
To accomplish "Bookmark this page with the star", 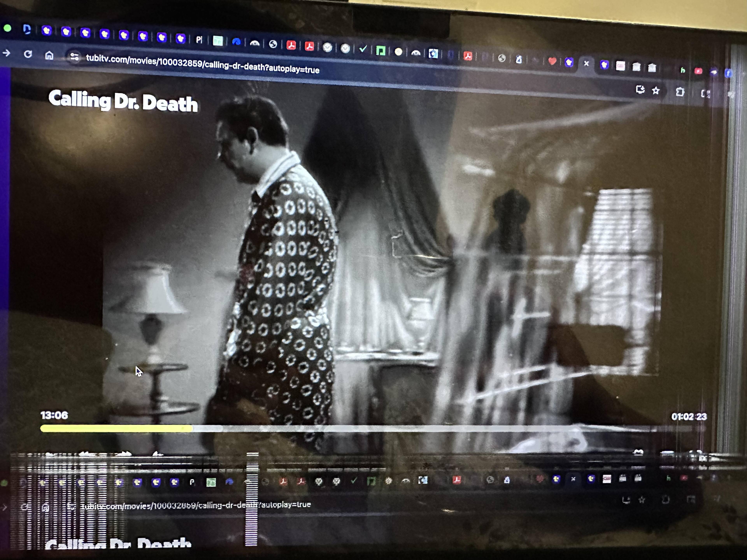I will tap(656, 90).
